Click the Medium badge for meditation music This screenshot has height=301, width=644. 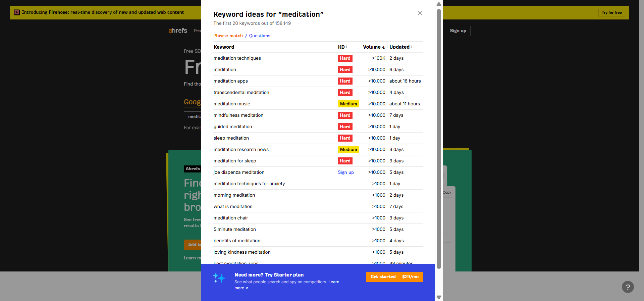tap(348, 104)
